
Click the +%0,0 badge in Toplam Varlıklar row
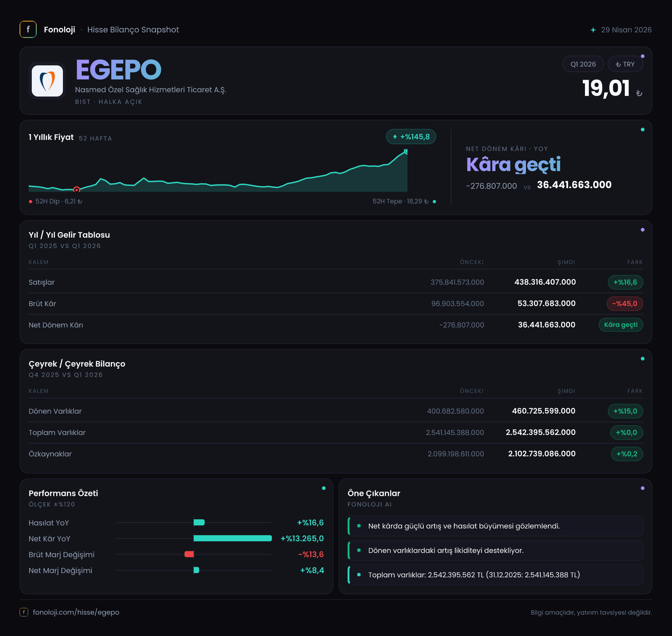coord(626,432)
